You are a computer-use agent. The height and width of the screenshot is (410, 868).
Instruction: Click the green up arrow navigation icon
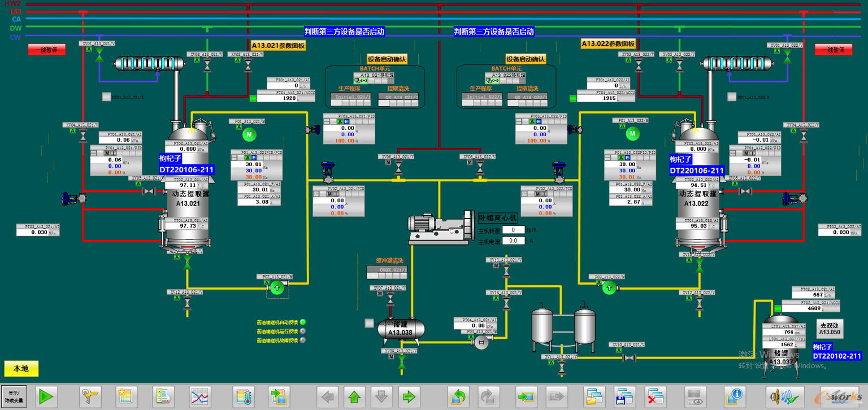(x=354, y=396)
